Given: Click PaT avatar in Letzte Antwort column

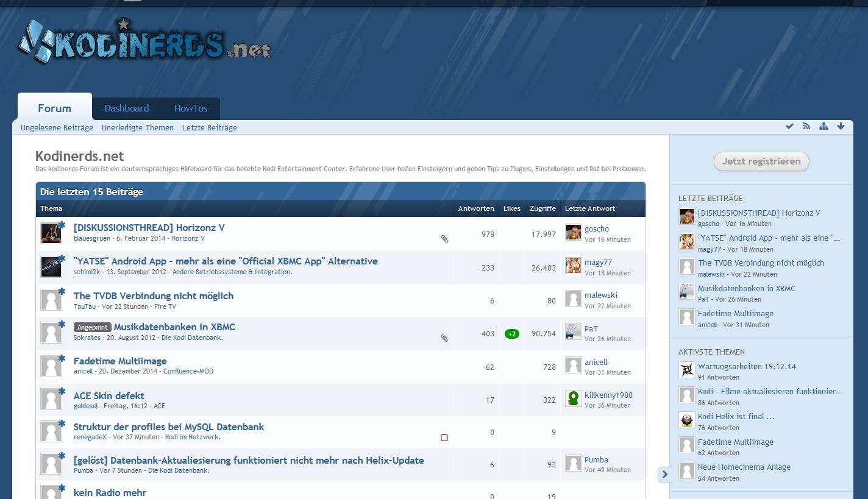Looking at the screenshot, I should (x=573, y=331).
